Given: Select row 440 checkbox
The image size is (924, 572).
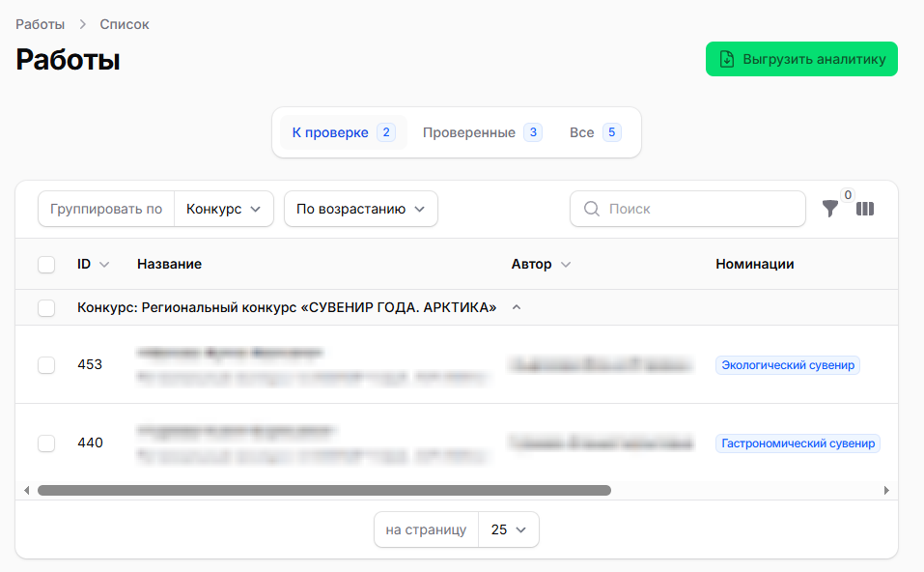Looking at the screenshot, I should point(46,443).
